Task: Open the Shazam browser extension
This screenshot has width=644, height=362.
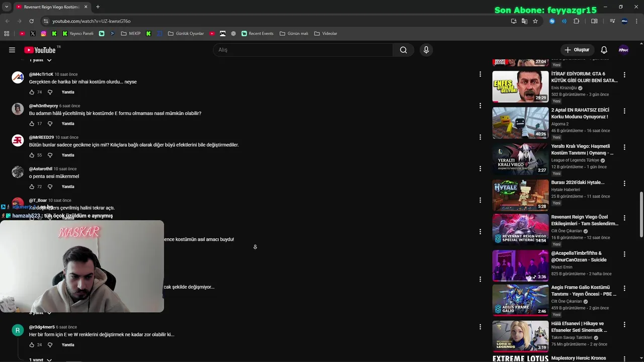Action: [x=552, y=21]
